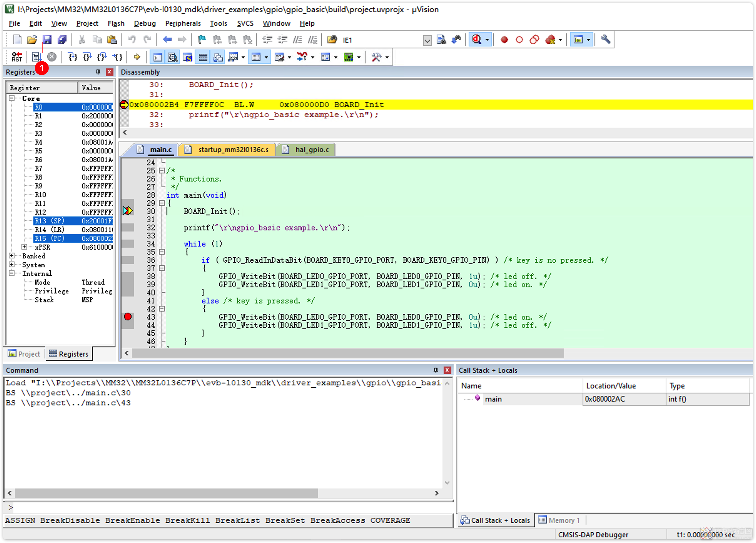Open the Memory Windows dropdown arrow
Image resolution: width=756 pixels, height=543 pixels.
coord(266,57)
